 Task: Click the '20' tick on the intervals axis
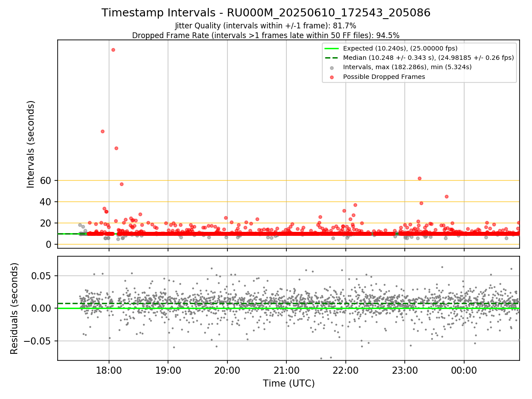click(47, 223)
